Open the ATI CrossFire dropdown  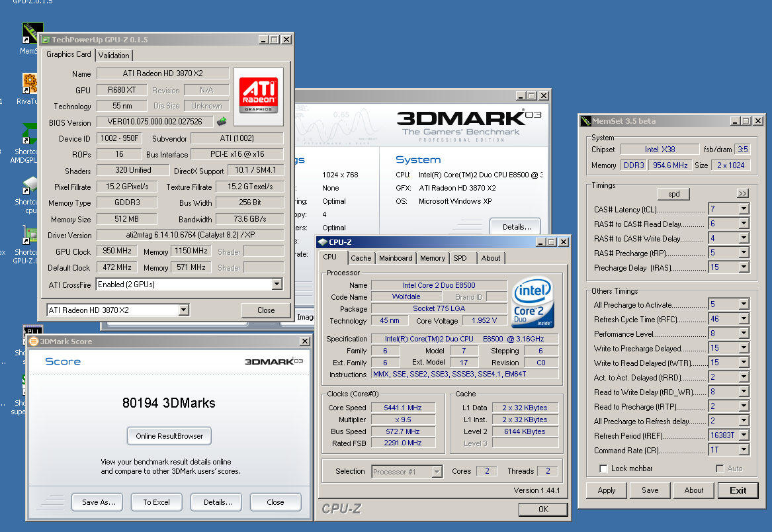pos(277,285)
